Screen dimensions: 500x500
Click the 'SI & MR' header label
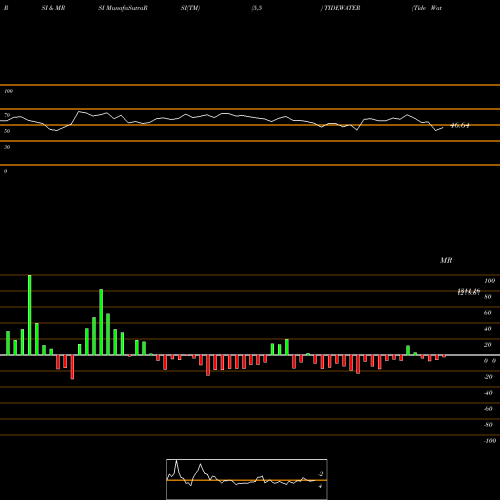click(x=53, y=8)
